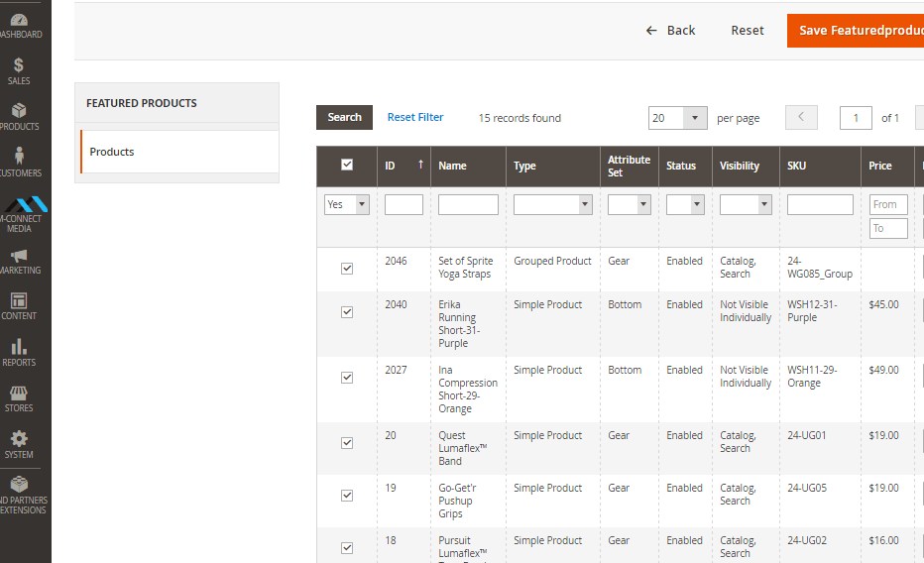This screenshot has height=563, width=924.
Task: Click the Name filter text field
Action: 468,205
